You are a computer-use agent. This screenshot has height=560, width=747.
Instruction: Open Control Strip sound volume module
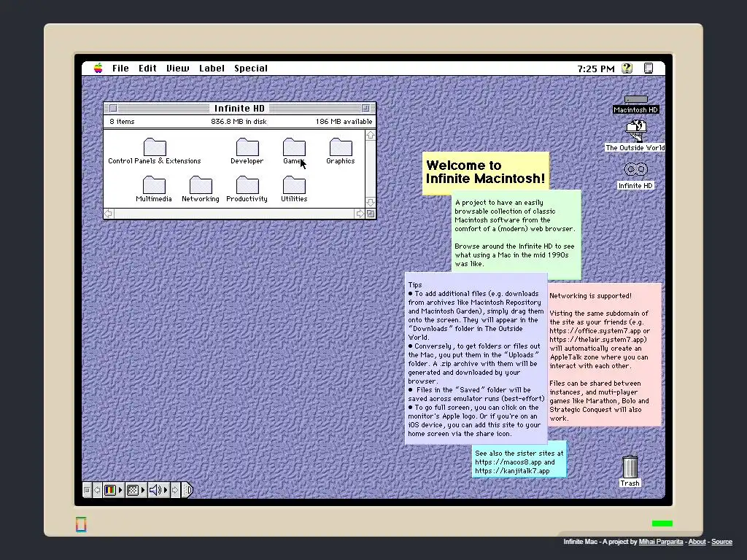click(x=158, y=490)
